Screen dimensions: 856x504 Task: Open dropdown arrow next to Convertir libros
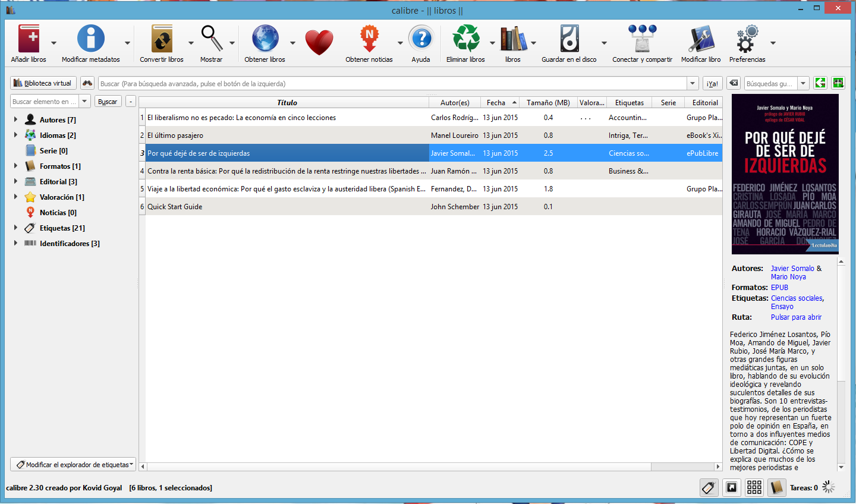pyautogui.click(x=191, y=43)
